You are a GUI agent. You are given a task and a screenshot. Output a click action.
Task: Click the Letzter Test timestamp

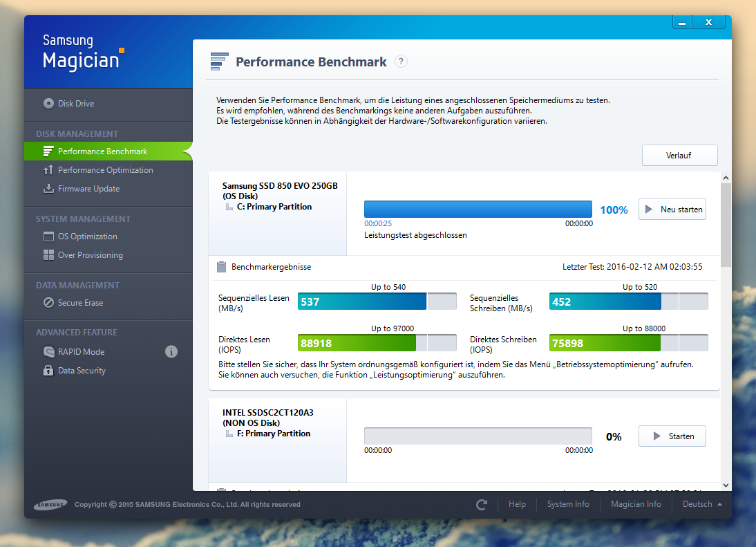click(x=632, y=267)
